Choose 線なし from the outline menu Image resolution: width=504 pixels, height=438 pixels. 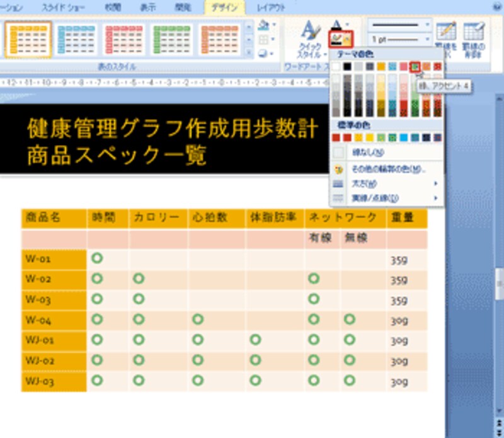click(x=387, y=152)
